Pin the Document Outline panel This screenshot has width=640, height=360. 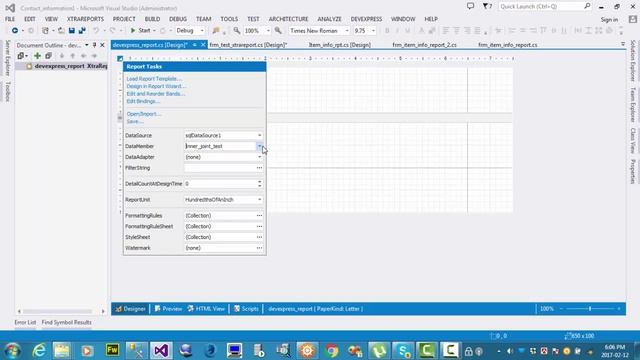94,45
